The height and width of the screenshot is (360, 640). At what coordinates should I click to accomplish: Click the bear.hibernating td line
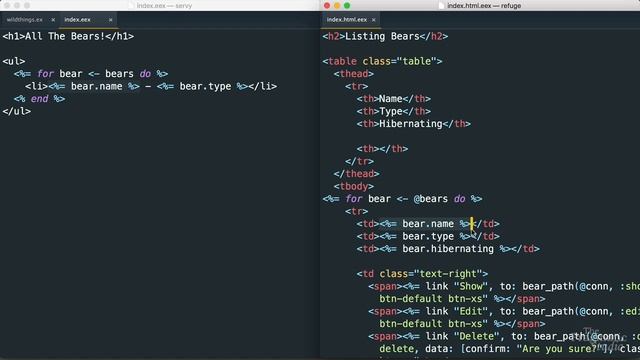448,249
